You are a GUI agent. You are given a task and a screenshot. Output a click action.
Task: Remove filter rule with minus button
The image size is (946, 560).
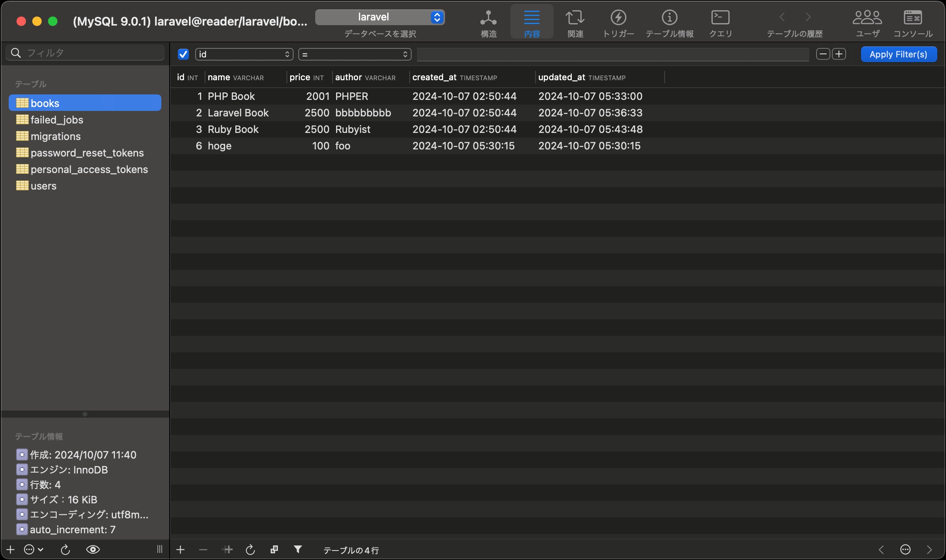click(823, 54)
